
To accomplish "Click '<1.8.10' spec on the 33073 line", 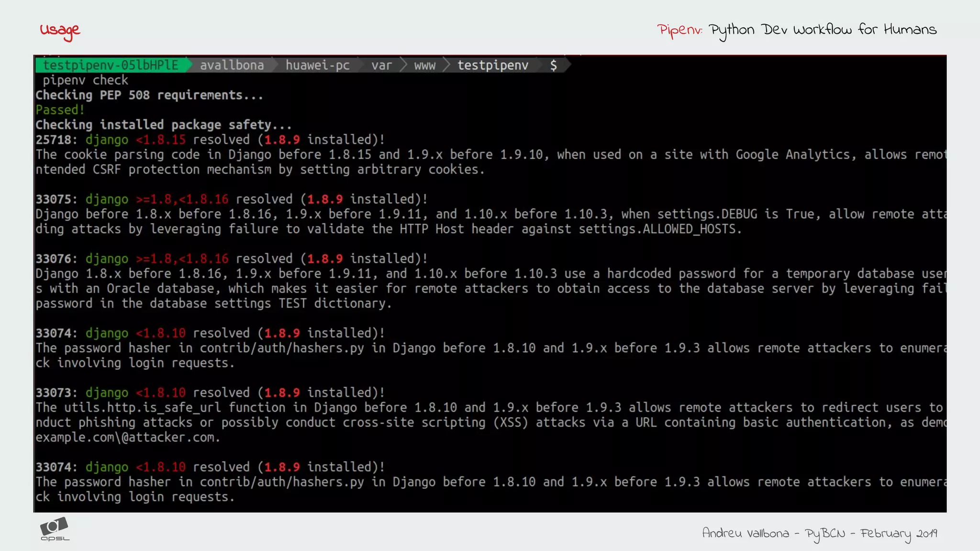I will 161,392.
